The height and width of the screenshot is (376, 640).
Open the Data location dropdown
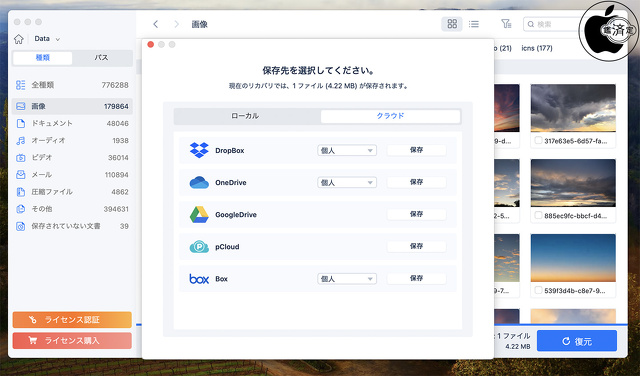tap(47, 39)
